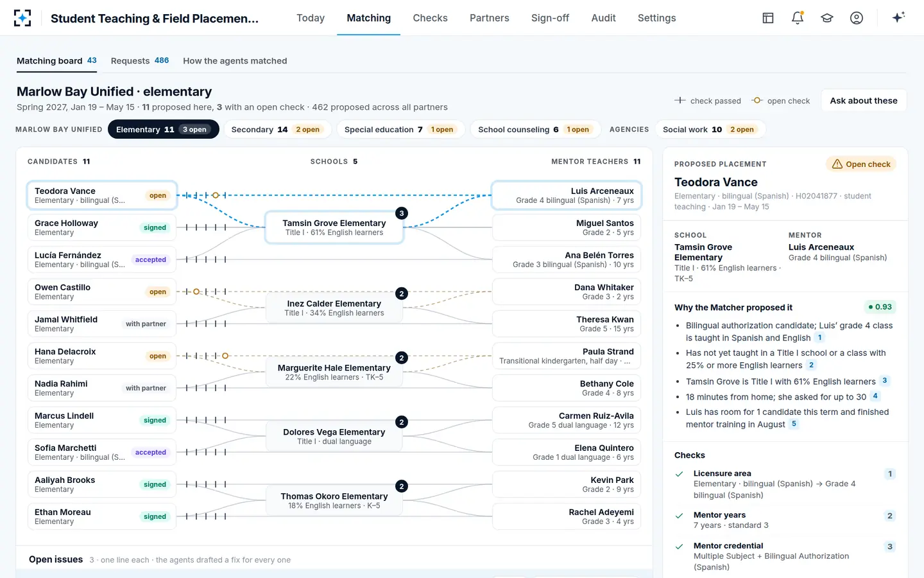Image resolution: width=924 pixels, height=578 pixels.
Task: Open the table layout icon in header
Action: (x=768, y=18)
